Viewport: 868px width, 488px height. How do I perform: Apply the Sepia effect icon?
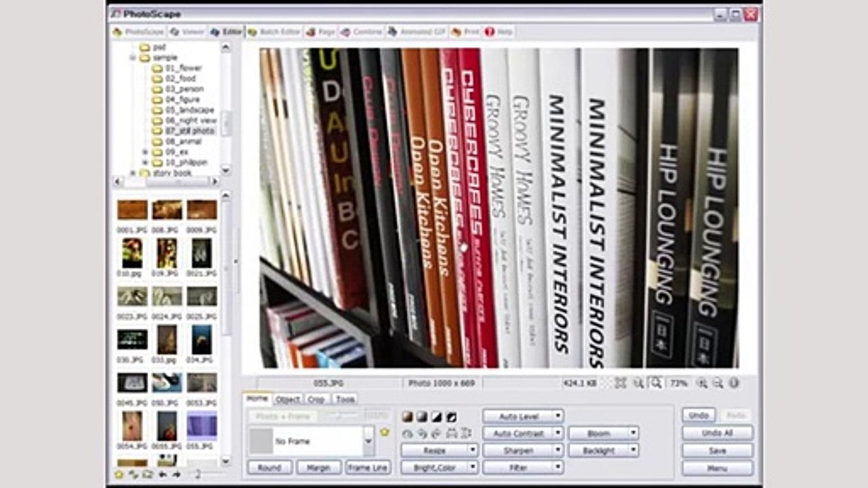[x=406, y=416]
